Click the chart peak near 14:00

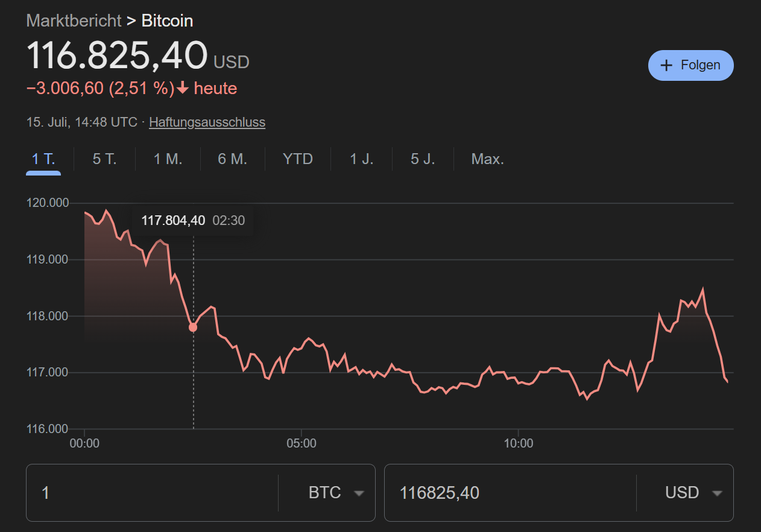(x=703, y=289)
